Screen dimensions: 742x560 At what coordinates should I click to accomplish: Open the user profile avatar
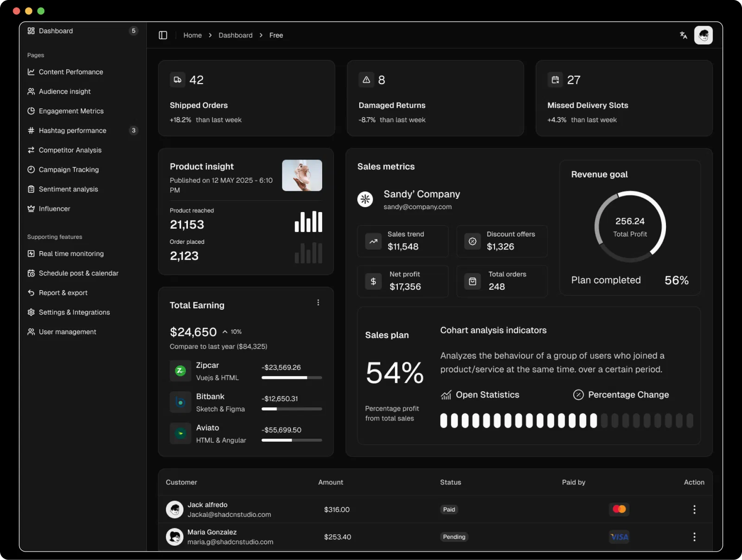point(703,35)
